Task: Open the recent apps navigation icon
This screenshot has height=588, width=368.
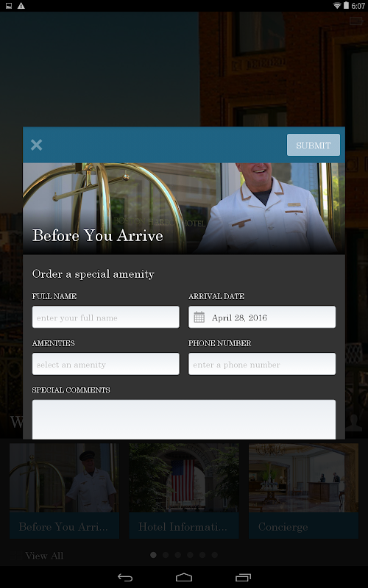Action: click(243, 577)
